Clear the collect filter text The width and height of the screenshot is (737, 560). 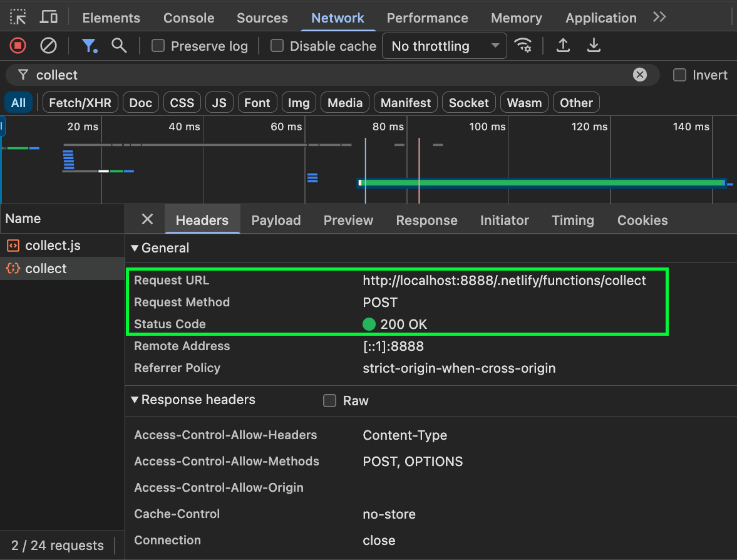point(640,75)
